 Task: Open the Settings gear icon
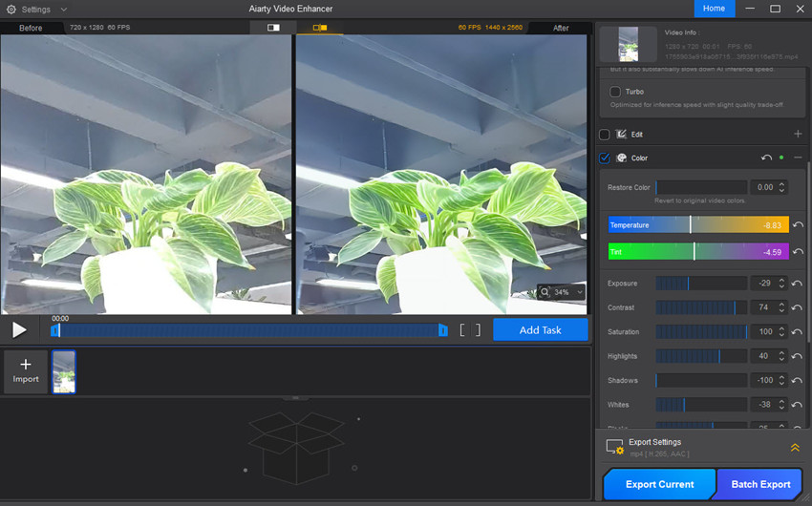(11, 10)
